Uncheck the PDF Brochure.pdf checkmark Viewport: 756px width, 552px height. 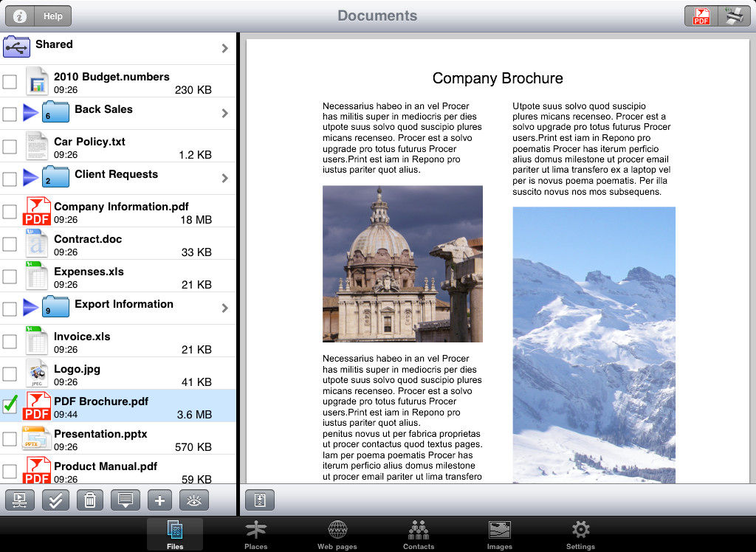click(10, 405)
